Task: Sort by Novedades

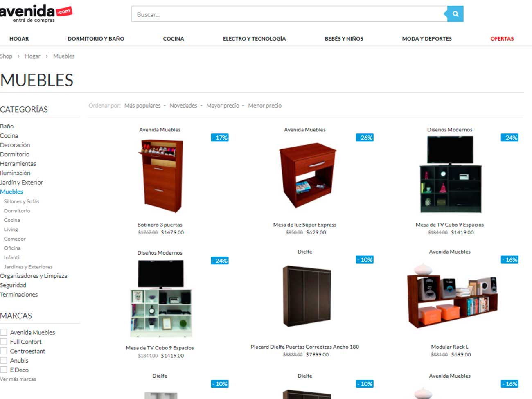Action: pyautogui.click(x=183, y=106)
